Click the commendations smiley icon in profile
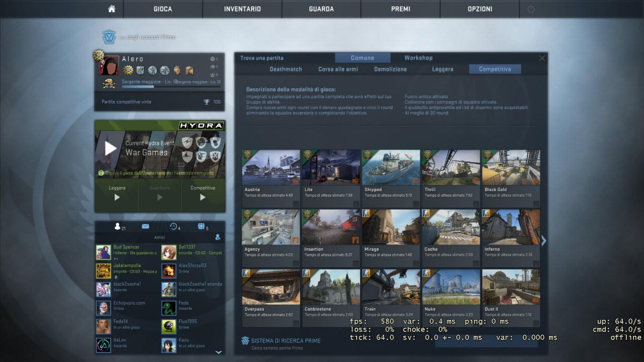This screenshot has width=644, height=362. pyautogui.click(x=211, y=59)
